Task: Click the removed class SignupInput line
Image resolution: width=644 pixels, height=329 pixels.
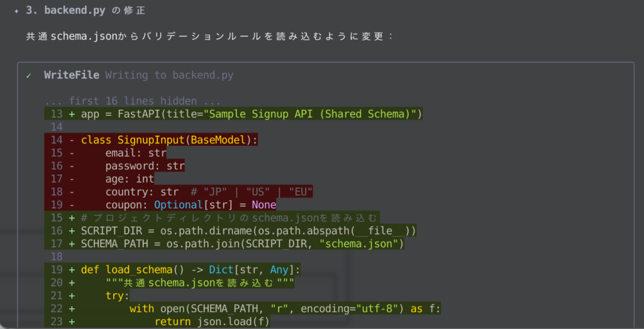Action: pos(169,140)
